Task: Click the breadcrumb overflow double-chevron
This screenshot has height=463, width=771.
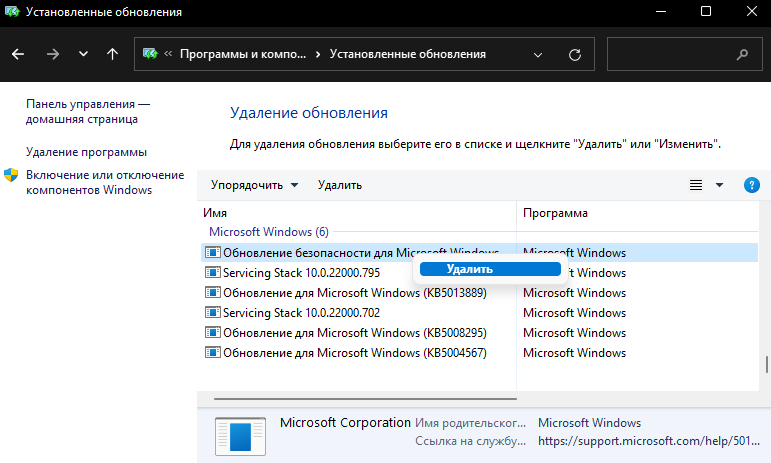Action: pyautogui.click(x=168, y=54)
